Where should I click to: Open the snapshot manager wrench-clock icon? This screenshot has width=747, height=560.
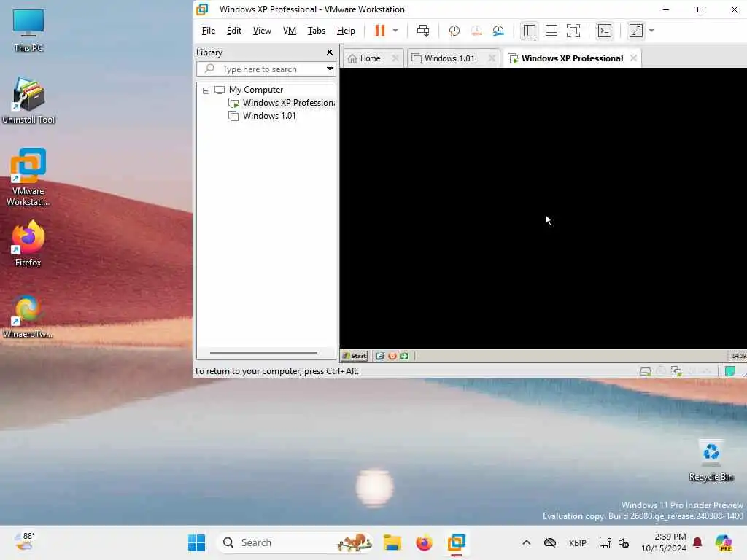pos(498,31)
